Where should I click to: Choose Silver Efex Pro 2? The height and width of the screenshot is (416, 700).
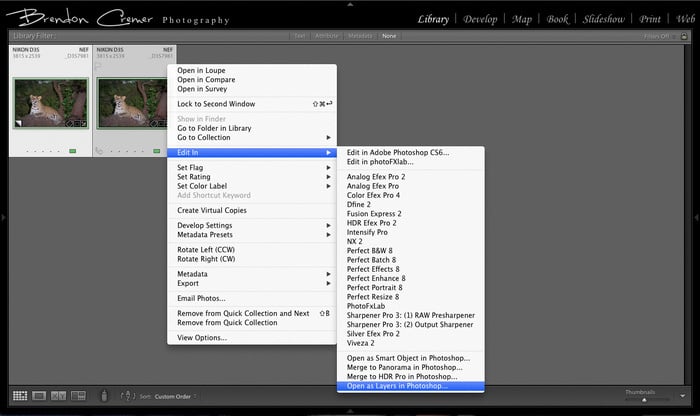tap(410, 333)
